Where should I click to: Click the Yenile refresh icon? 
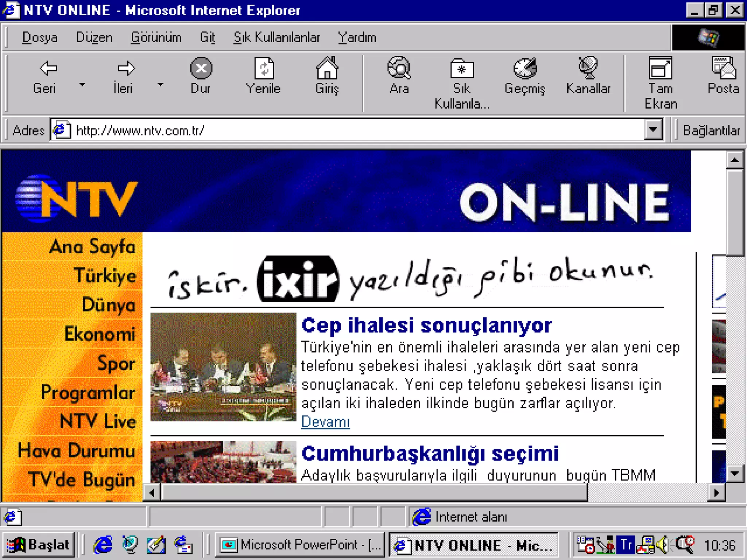(264, 69)
